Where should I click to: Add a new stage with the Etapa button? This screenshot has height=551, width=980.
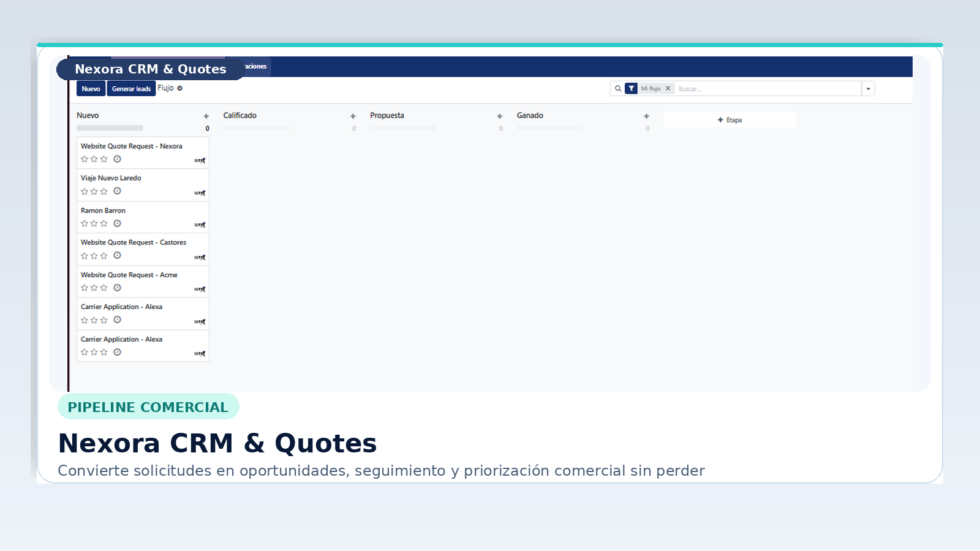coord(729,120)
